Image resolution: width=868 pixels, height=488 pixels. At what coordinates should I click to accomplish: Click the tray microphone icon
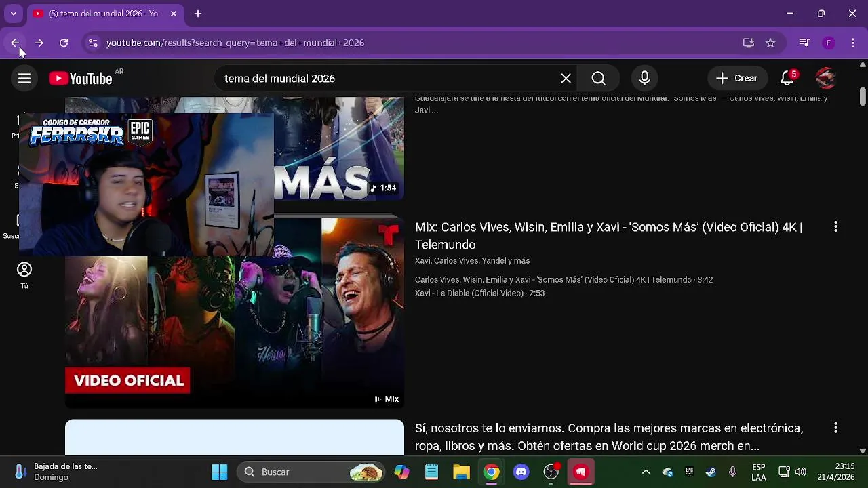pos(732,472)
